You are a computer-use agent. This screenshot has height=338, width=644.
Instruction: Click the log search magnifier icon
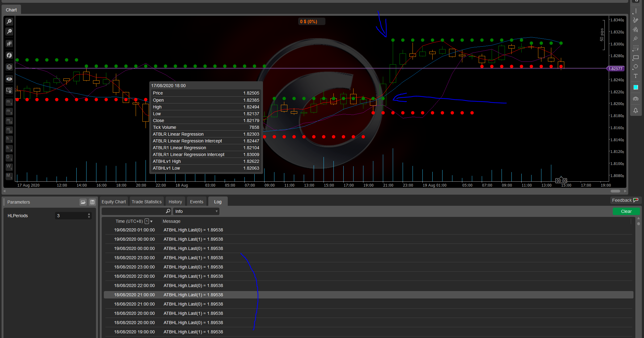click(x=168, y=211)
